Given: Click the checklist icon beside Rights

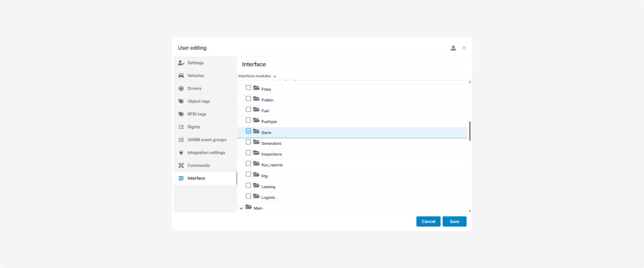Looking at the screenshot, I should (181, 127).
